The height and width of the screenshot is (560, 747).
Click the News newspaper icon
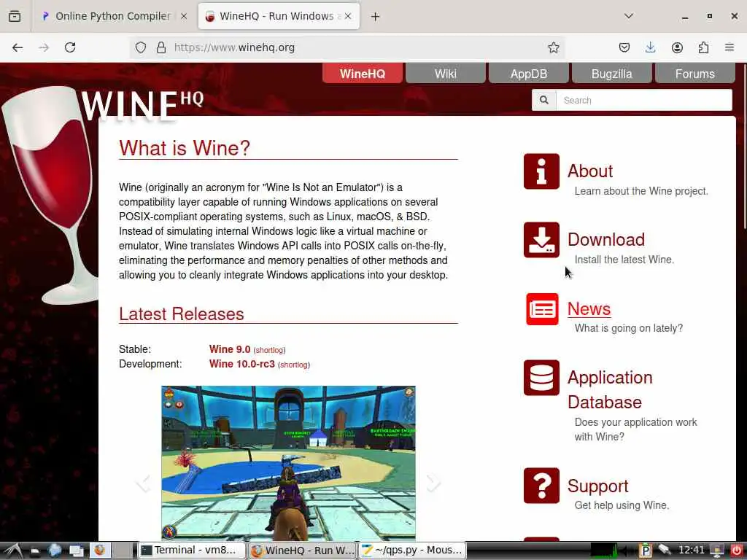click(542, 309)
